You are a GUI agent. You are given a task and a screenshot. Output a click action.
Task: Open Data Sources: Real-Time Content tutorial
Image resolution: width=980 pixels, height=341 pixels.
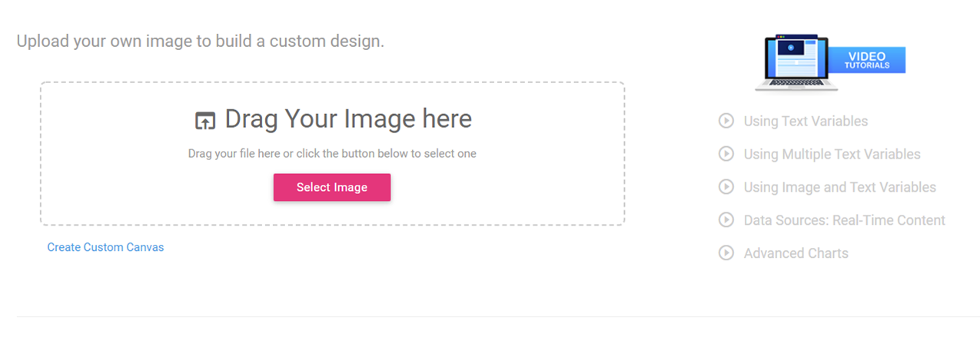click(x=844, y=220)
